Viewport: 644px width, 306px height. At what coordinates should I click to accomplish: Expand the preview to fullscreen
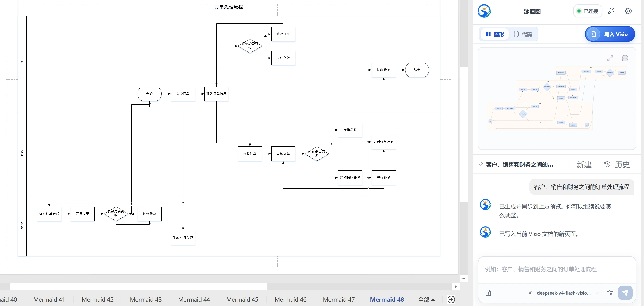click(x=610, y=58)
